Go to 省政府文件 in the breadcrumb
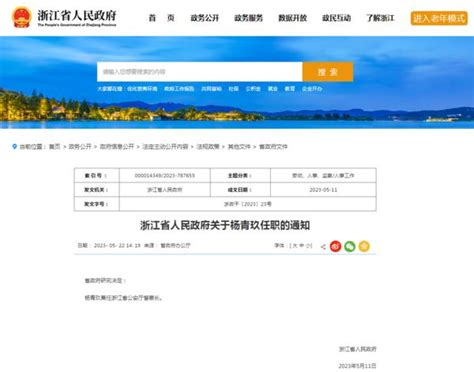The width and height of the screenshot is (474, 372). (x=273, y=147)
